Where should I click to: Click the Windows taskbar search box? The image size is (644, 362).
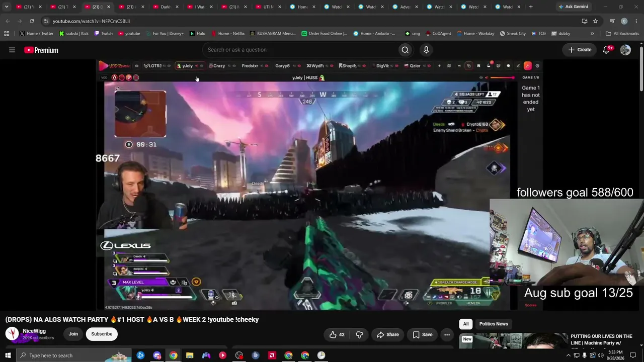[74, 355]
